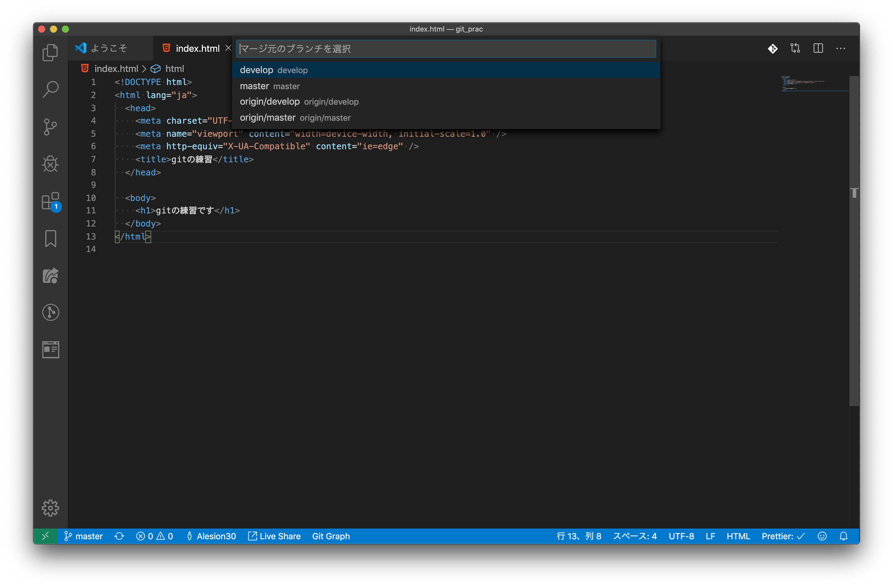
Task: Choose master branch in merge list
Action: 446,86
